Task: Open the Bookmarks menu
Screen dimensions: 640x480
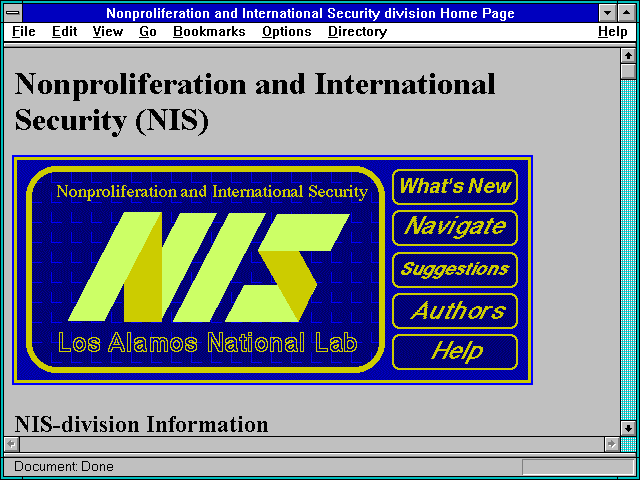Action: tap(209, 32)
